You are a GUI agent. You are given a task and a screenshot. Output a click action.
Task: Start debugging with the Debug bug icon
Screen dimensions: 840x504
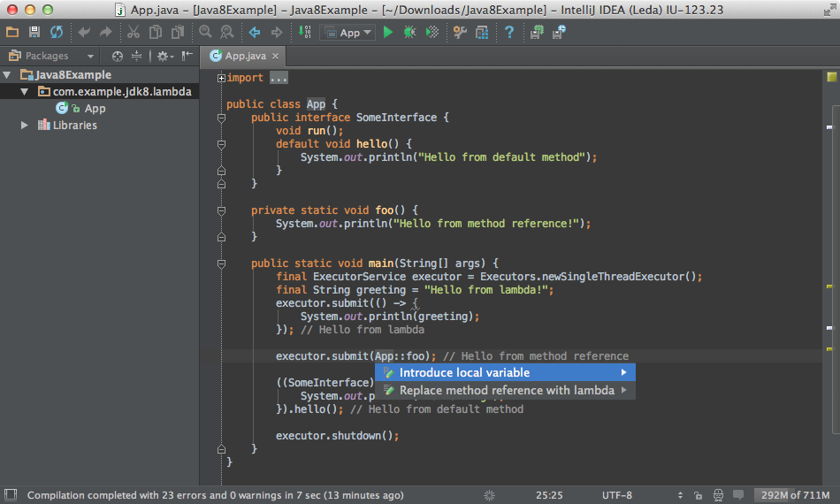point(409,33)
